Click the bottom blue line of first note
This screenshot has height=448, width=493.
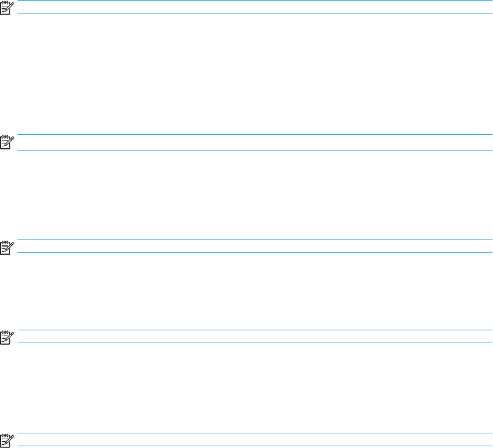click(255, 13)
